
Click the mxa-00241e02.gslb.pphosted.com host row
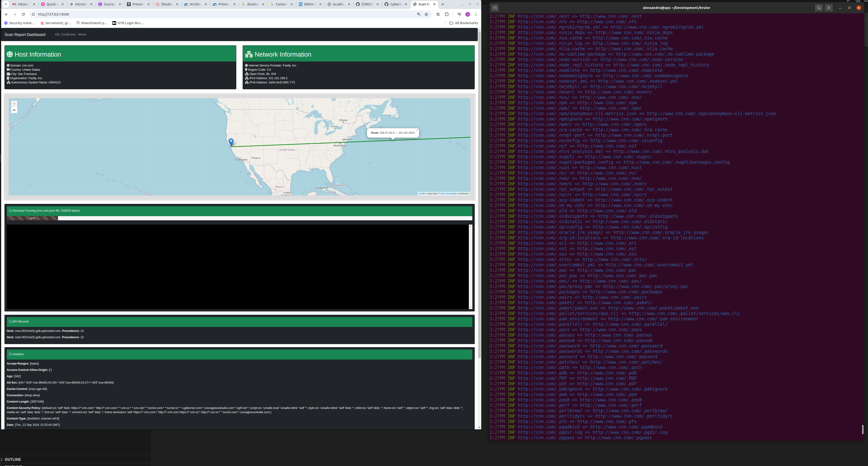pyautogui.click(x=45, y=331)
